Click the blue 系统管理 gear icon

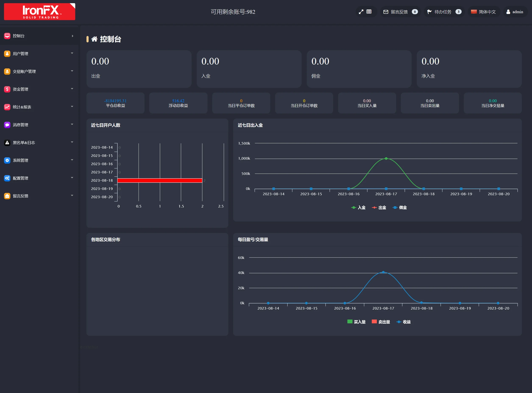coord(7,160)
